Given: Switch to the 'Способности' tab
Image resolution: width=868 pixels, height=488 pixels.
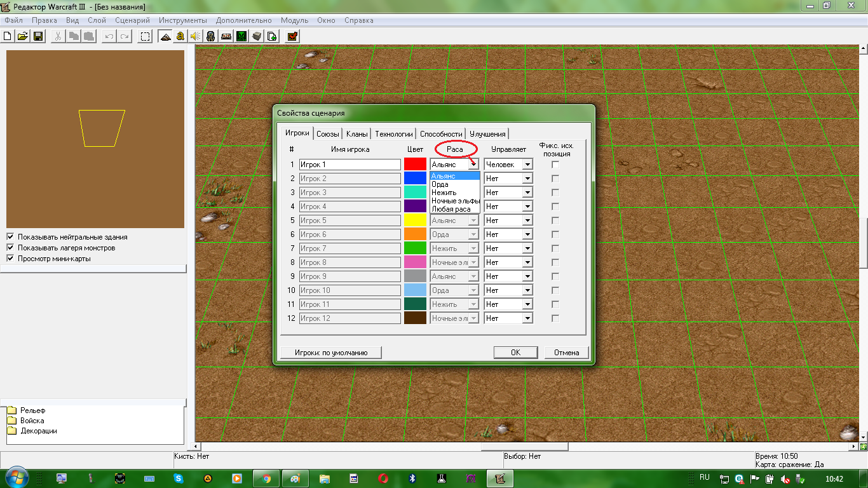Looking at the screenshot, I should 441,134.
